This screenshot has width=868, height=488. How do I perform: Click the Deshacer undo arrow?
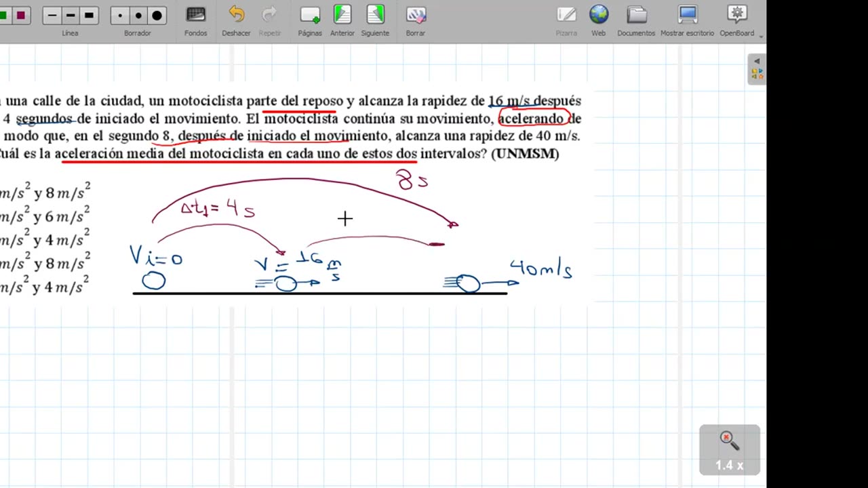(x=236, y=15)
